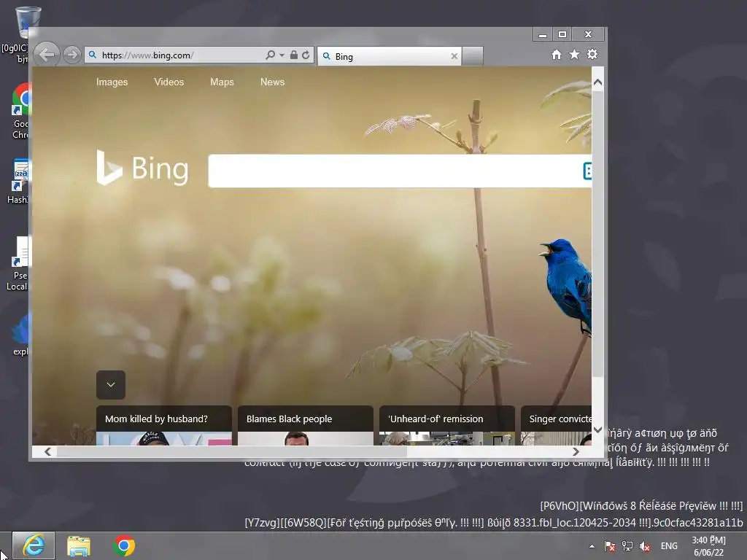
Task: Click the Bing logo
Action: [142, 168]
